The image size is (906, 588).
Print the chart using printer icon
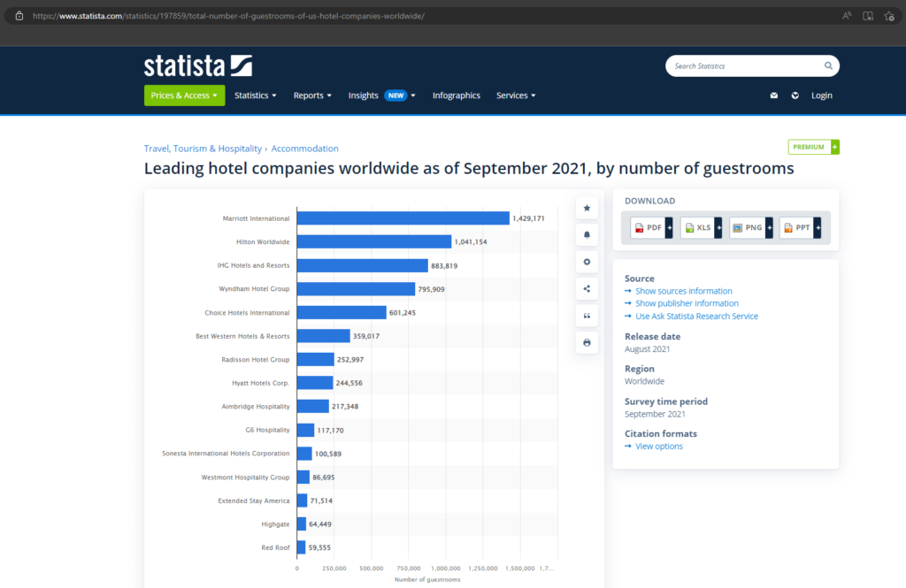click(x=587, y=342)
